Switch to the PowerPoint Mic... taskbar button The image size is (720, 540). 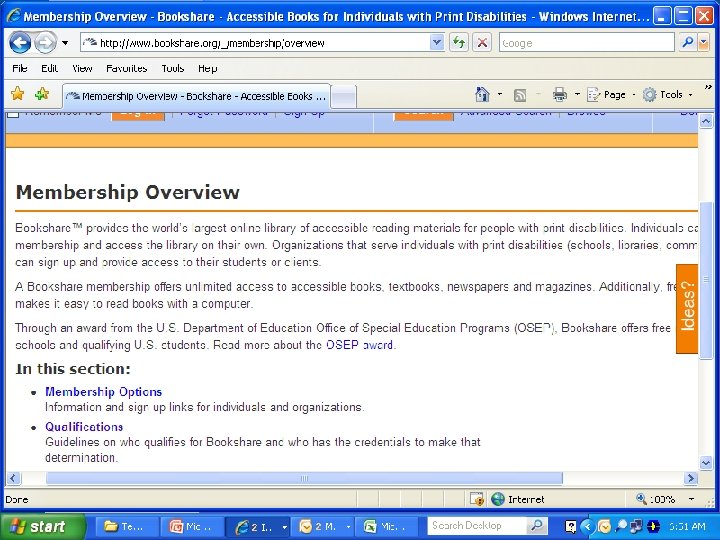[192, 526]
